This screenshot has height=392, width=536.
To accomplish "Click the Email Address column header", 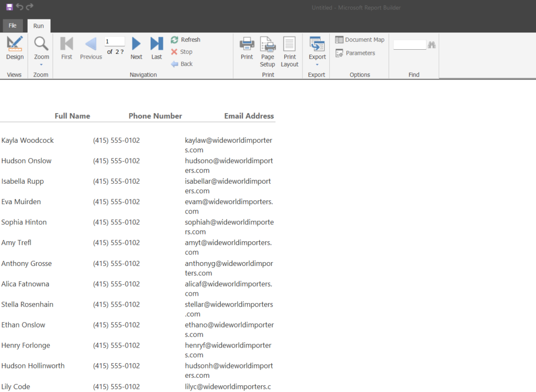I will pos(249,116).
